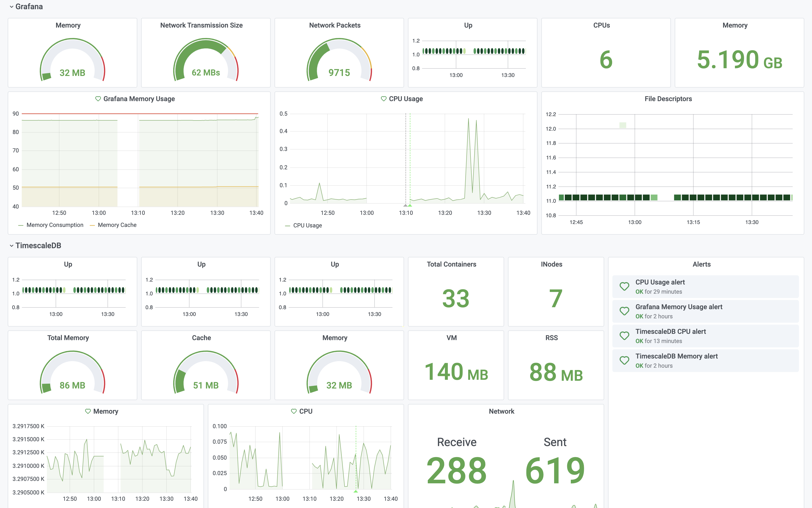Click 'OK for 29 minutes' status text

pyautogui.click(x=658, y=292)
